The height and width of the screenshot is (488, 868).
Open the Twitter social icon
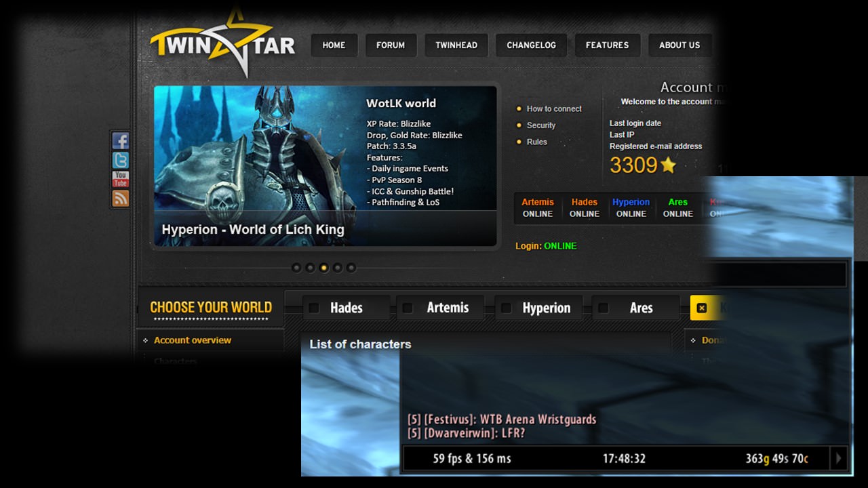pos(120,160)
